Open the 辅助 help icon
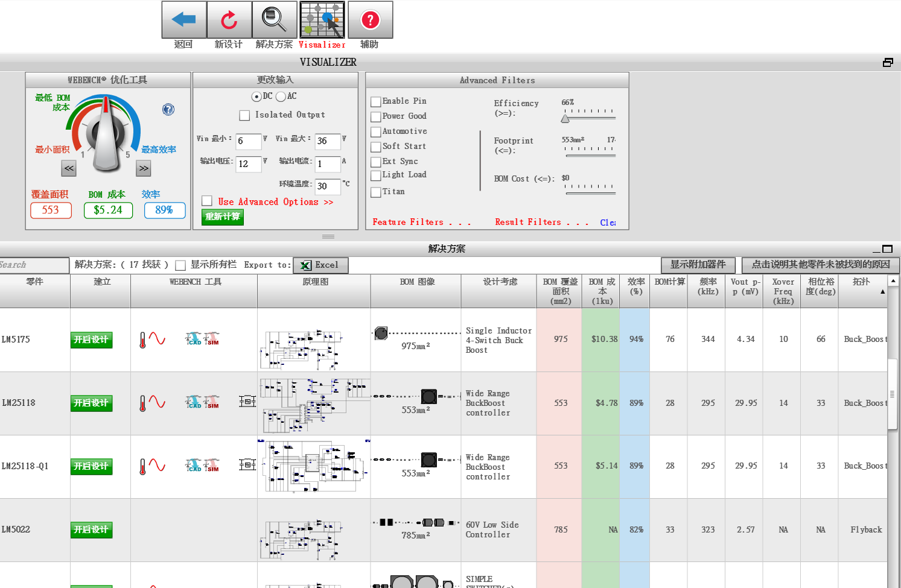The width and height of the screenshot is (901, 588). coord(370,20)
